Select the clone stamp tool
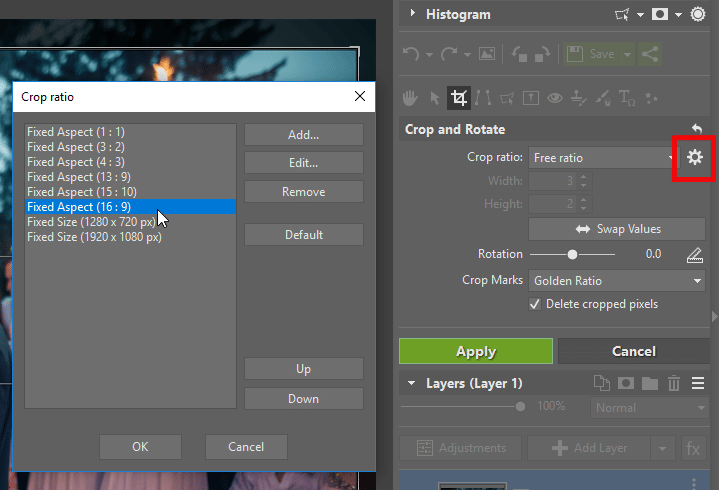Viewport: 719px width, 490px height. pos(578,98)
